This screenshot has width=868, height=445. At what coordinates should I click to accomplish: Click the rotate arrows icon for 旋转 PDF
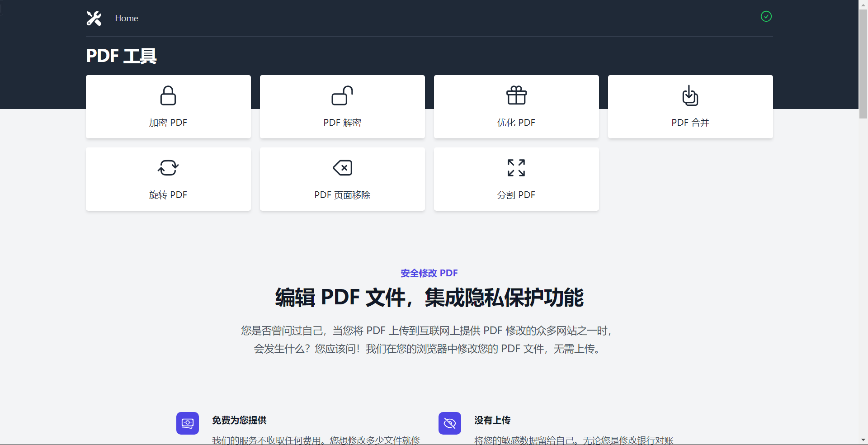pyautogui.click(x=168, y=168)
